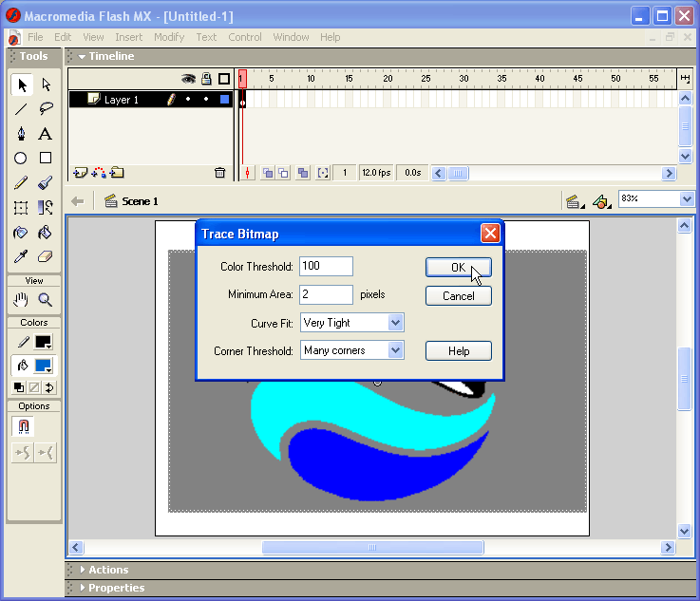Toggle Edit Multiple Frames button
This screenshot has height=601, width=700.
303,173
